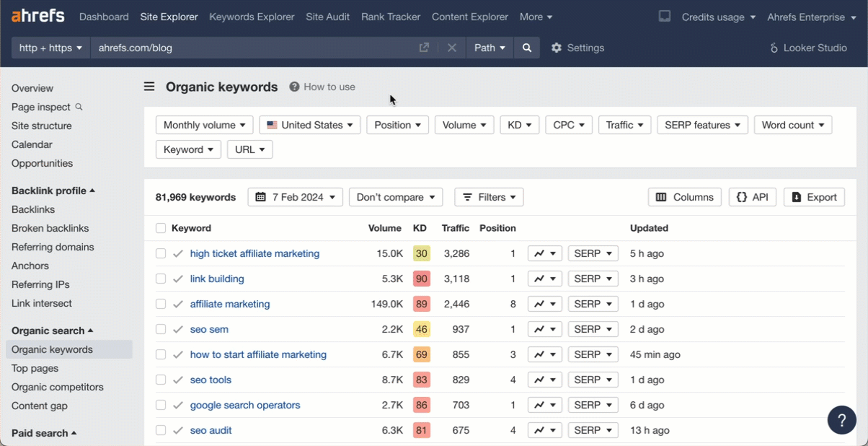
Task: Click the Looker Studio icon
Action: coord(774,48)
